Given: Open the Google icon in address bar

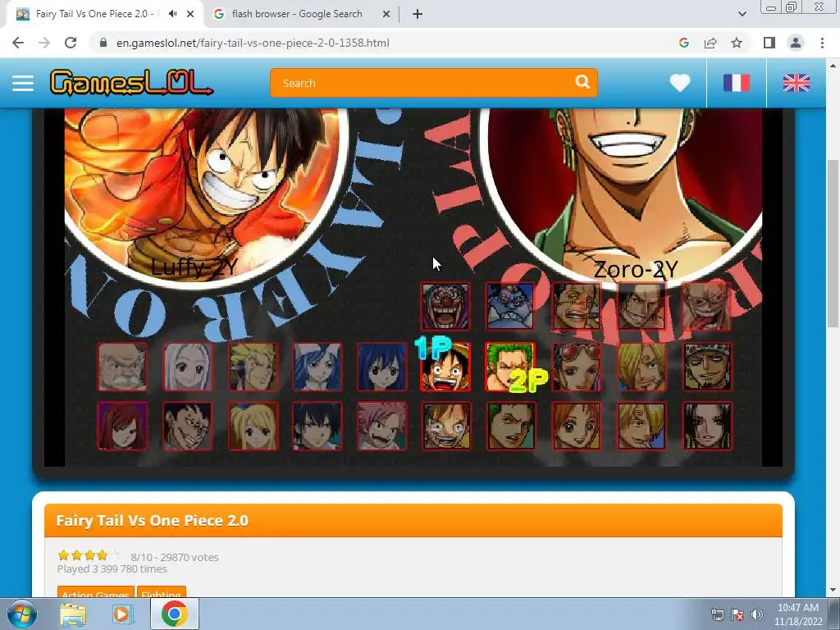Looking at the screenshot, I should point(683,43).
